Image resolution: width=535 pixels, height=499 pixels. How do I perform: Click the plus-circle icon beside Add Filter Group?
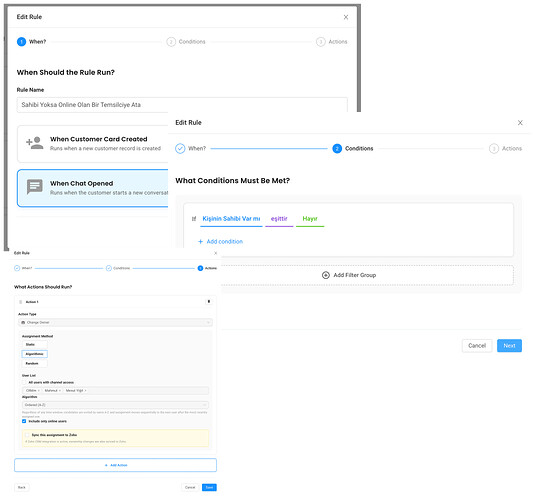click(x=326, y=275)
